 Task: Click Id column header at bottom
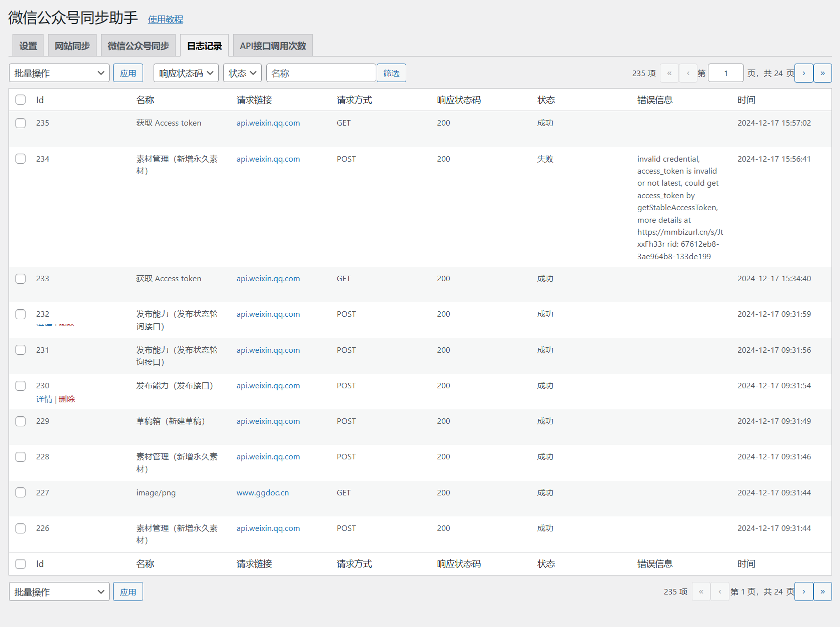[x=40, y=564]
